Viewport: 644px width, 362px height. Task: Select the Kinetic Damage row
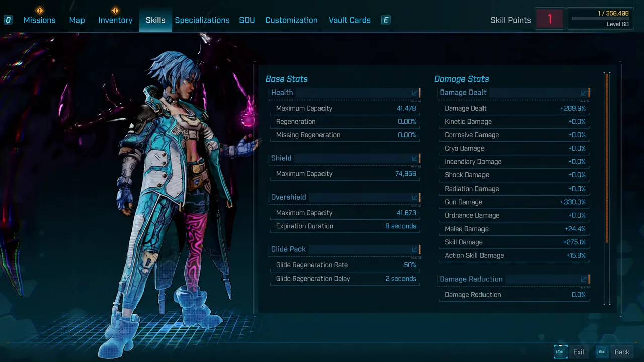click(x=514, y=122)
